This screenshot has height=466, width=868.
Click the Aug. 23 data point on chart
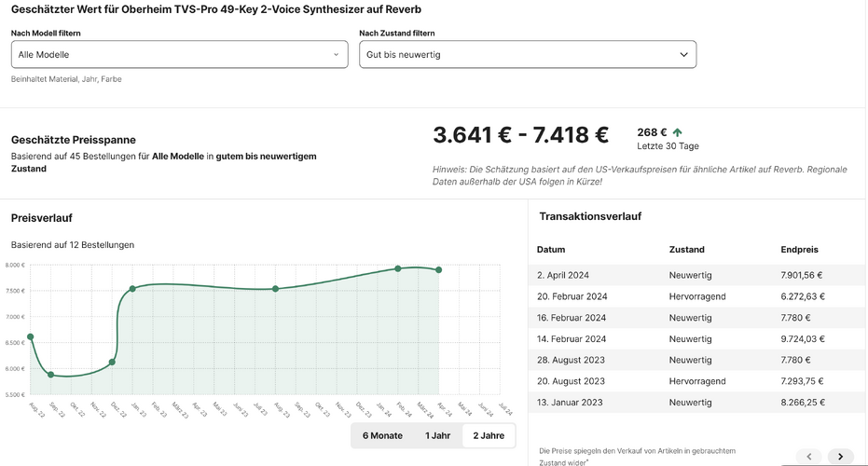[x=275, y=289]
